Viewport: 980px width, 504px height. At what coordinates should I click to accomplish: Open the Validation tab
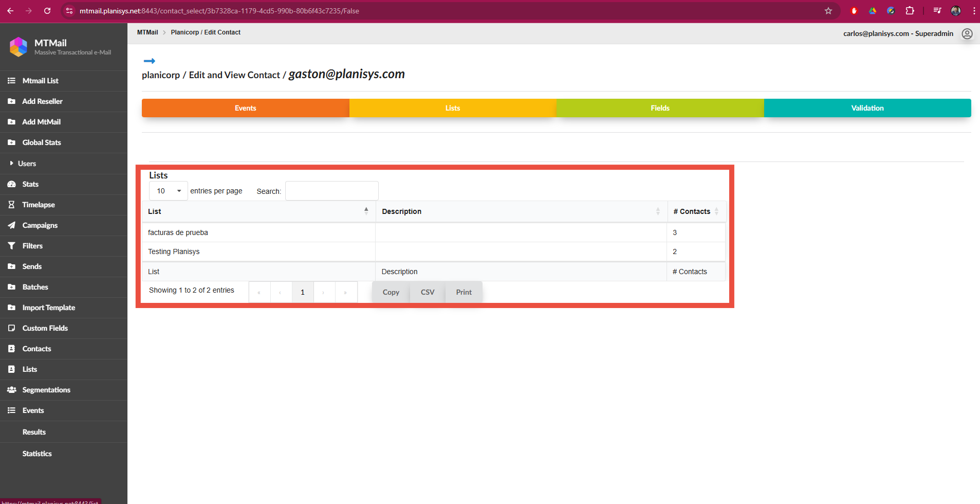[x=867, y=108]
